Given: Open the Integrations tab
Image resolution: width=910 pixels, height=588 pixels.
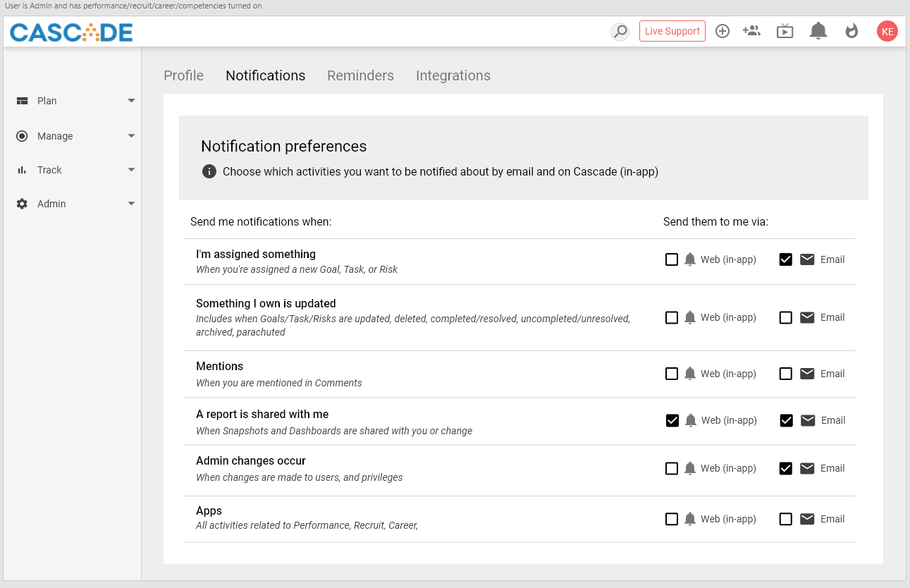Looking at the screenshot, I should pos(453,75).
